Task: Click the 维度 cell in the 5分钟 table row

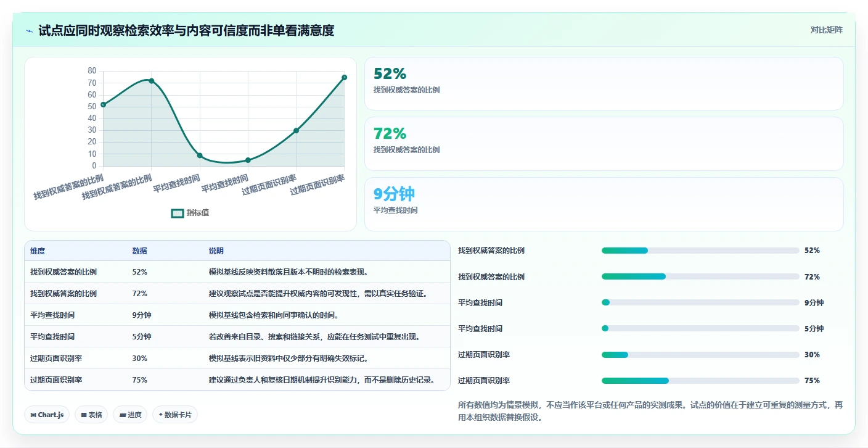Action: (x=52, y=337)
